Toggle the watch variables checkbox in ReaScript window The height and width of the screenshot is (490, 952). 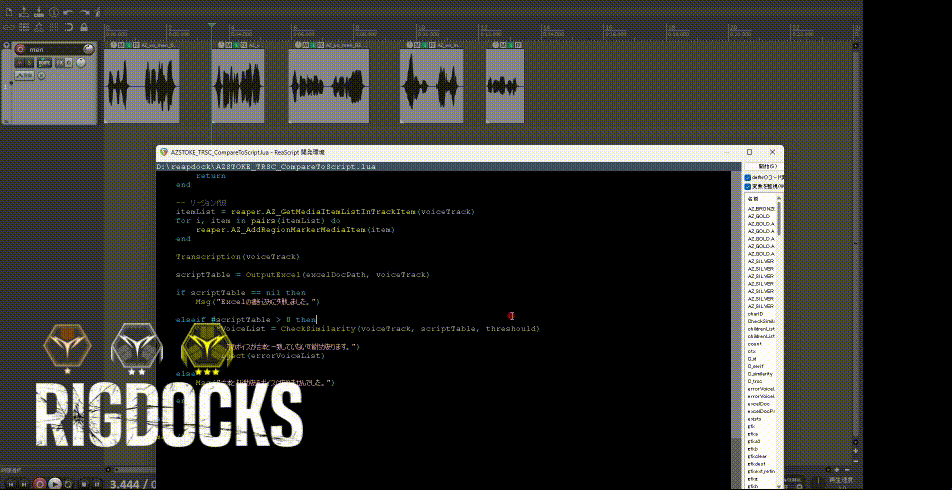click(x=748, y=186)
